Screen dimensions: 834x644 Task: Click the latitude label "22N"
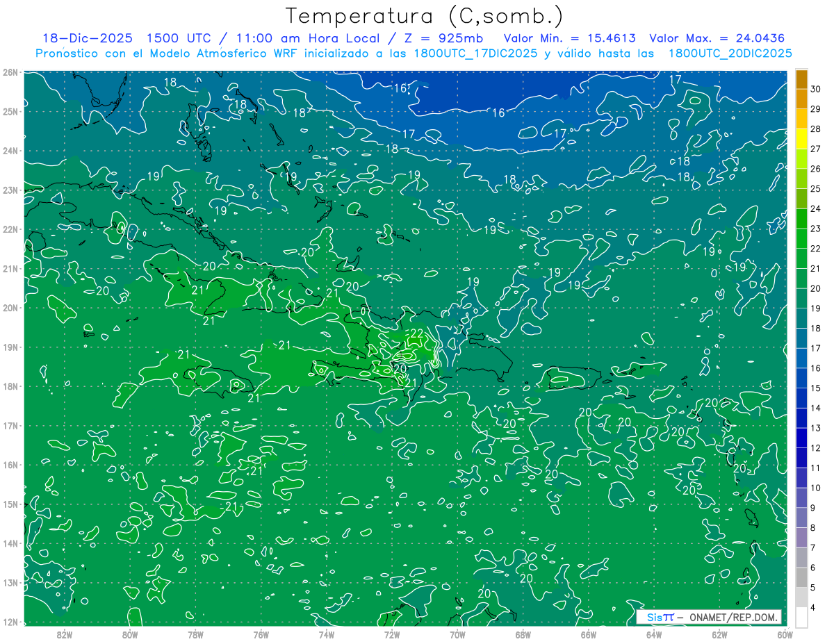[10, 229]
